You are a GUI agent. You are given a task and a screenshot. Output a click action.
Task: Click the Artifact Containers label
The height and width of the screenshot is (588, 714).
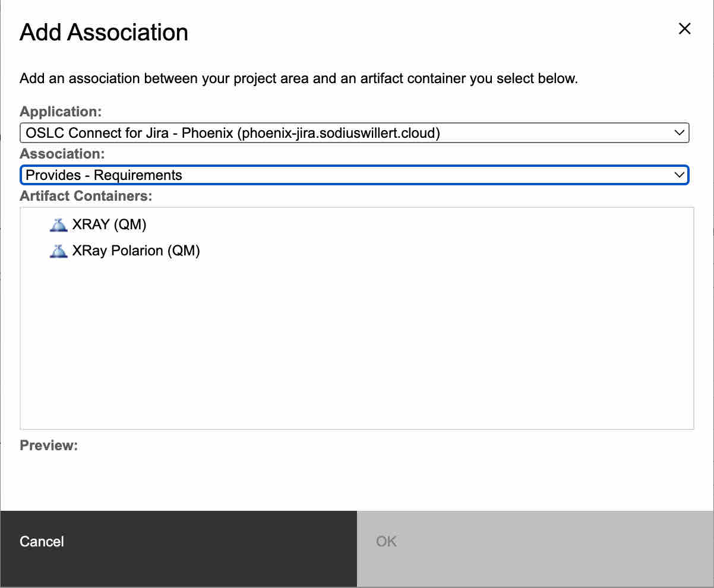(x=86, y=196)
